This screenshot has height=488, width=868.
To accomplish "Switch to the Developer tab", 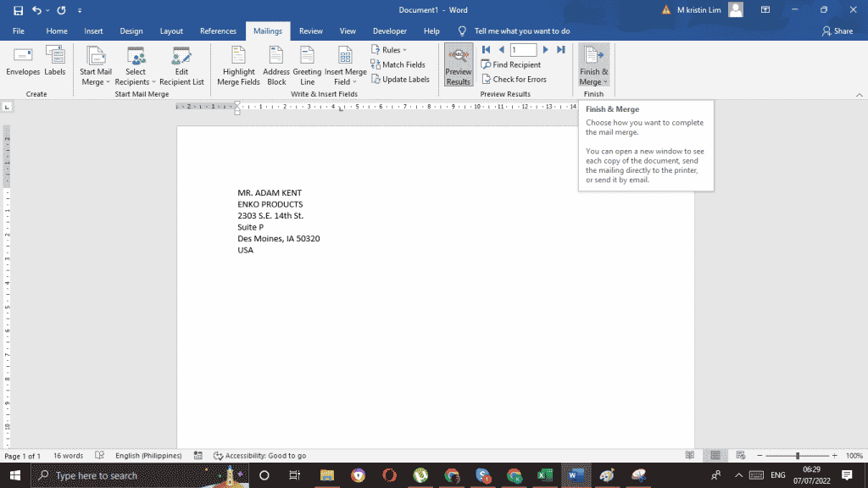I will (390, 31).
